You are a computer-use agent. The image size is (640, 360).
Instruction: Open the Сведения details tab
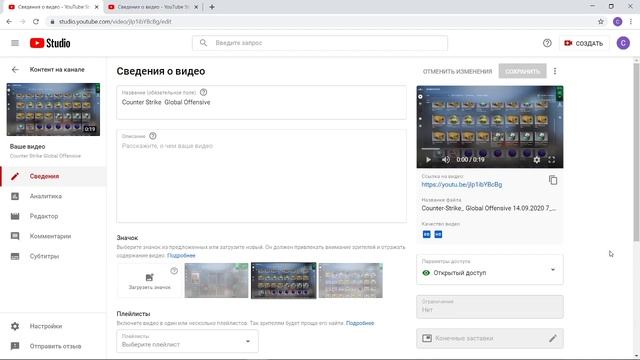pos(53,176)
